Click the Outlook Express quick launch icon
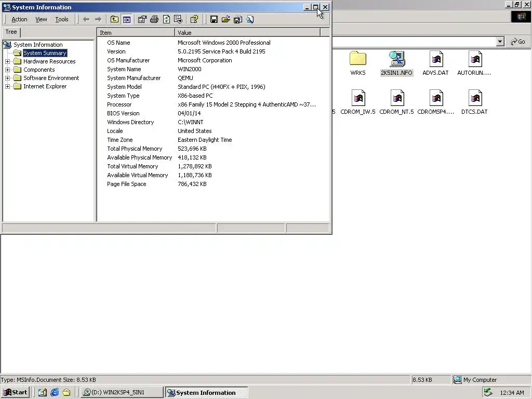 click(66, 393)
